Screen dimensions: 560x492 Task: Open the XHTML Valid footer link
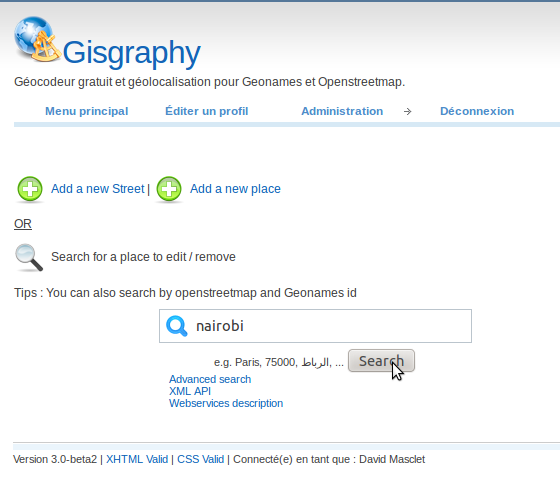(x=137, y=459)
